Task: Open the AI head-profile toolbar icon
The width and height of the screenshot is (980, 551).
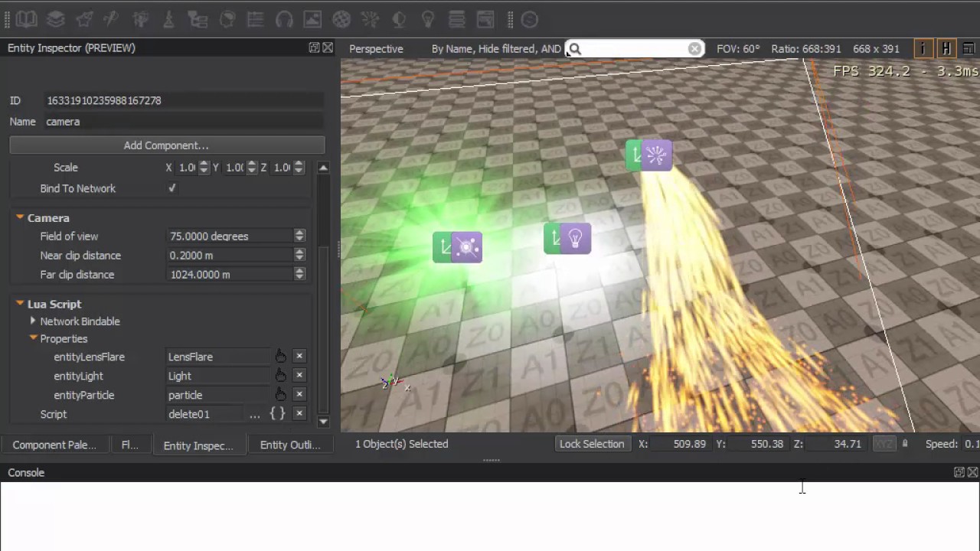Action: click(227, 20)
